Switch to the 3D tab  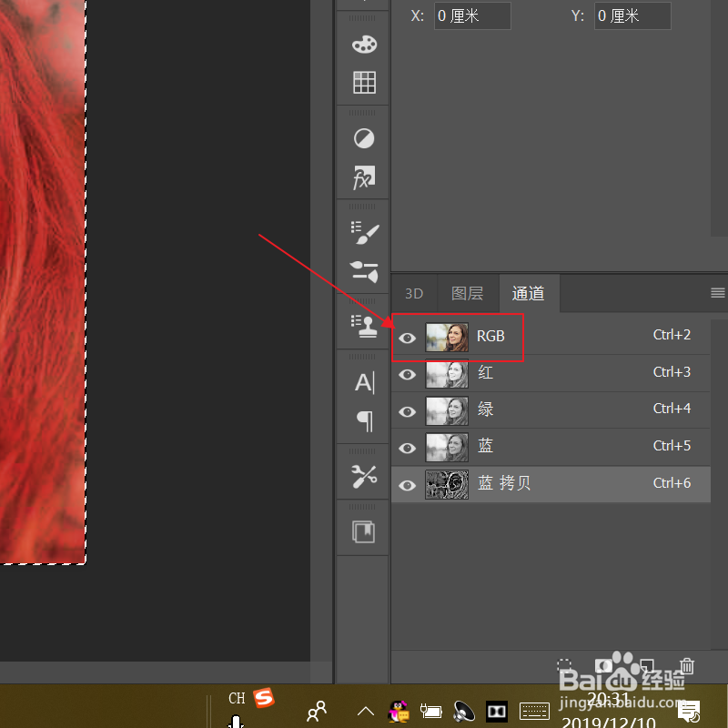(x=414, y=293)
